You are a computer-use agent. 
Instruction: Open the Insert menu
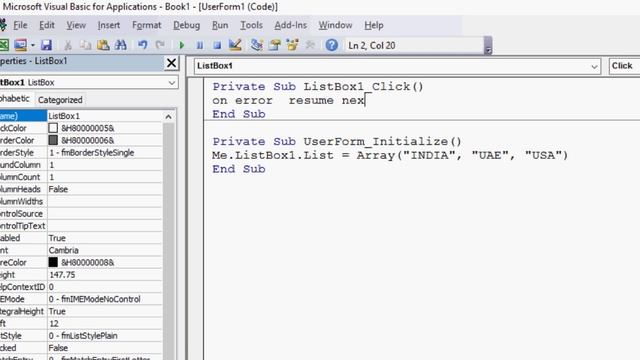tap(109, 25)
